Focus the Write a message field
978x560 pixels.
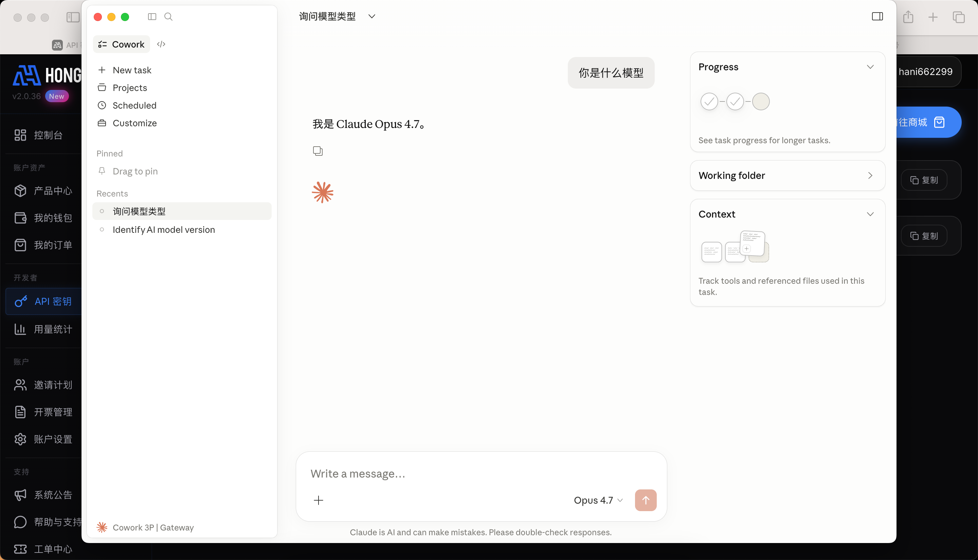pos(481,473)
